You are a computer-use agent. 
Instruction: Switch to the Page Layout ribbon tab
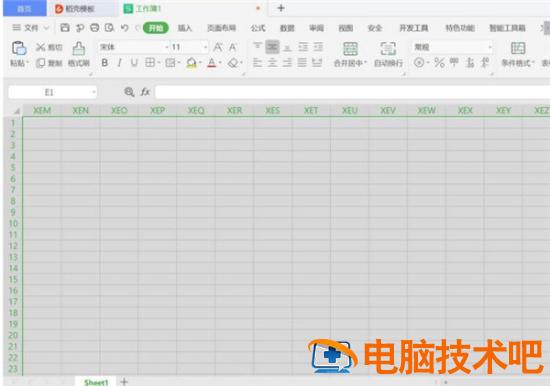(221, 28)
